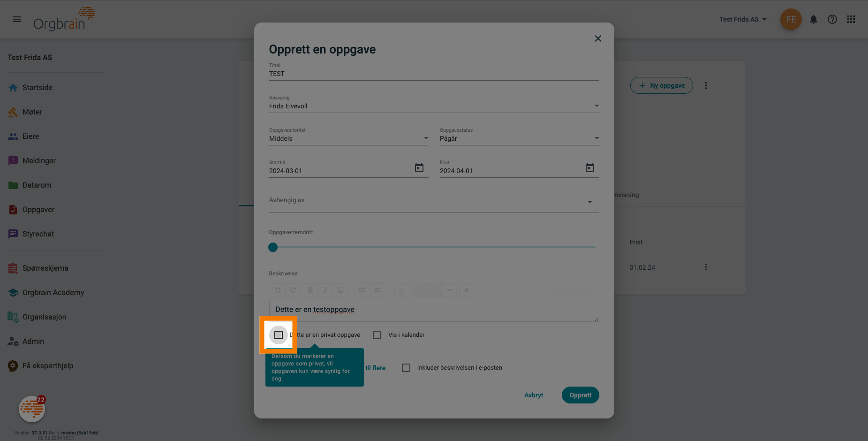Image resolution: width=868 pixels, height=441 pixels.
Task: Open the apps grid icon
Action: [x=851, y=19]
